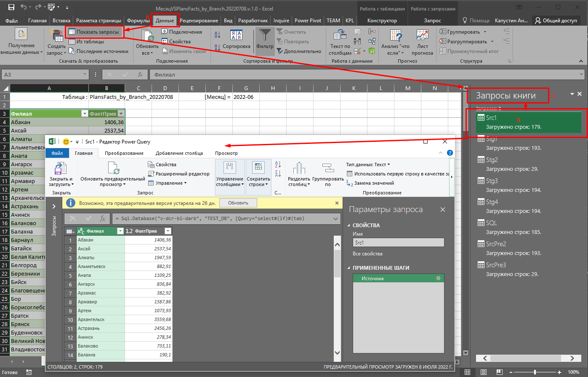The width and height of the screenshot is (588, 377).
Task: Click Reduce Rows (Сократить строки) icon
Action: click(x=258, y=167)
